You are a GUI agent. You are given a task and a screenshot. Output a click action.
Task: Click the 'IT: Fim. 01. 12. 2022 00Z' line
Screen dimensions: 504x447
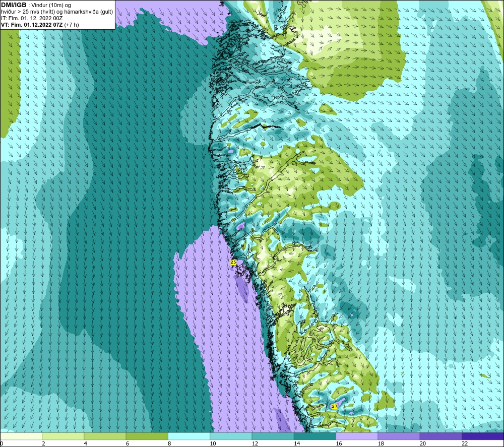coord(32,18)
